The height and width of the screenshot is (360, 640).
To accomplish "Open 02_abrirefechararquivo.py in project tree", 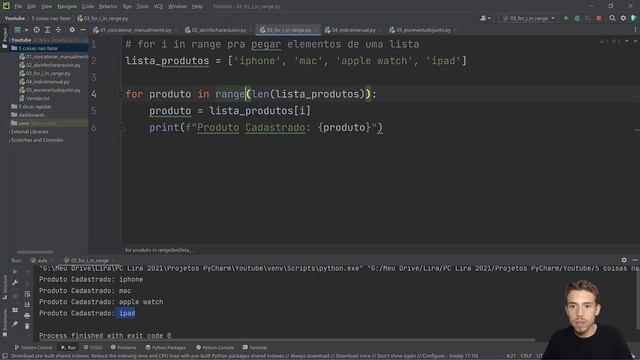I will (50, 65).
